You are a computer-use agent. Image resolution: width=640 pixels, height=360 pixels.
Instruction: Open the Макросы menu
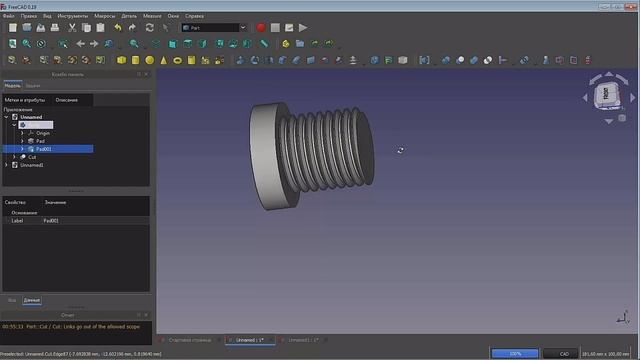click(x=104, y=16)
